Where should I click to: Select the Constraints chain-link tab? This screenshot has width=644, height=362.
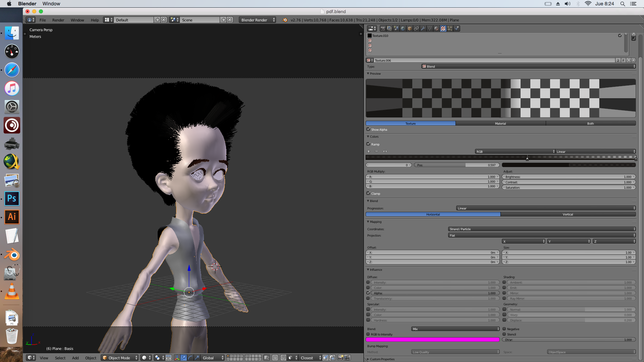pyautogui.click(x=416, y=28)
